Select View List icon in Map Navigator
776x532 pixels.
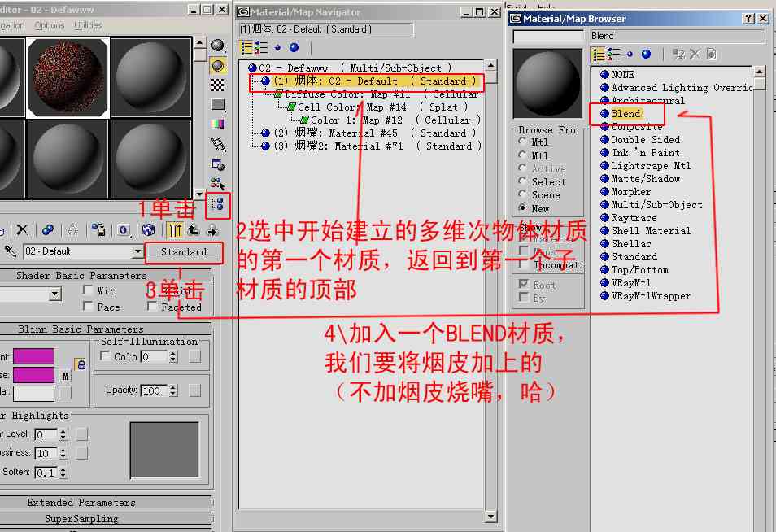[x=246, y=47]
